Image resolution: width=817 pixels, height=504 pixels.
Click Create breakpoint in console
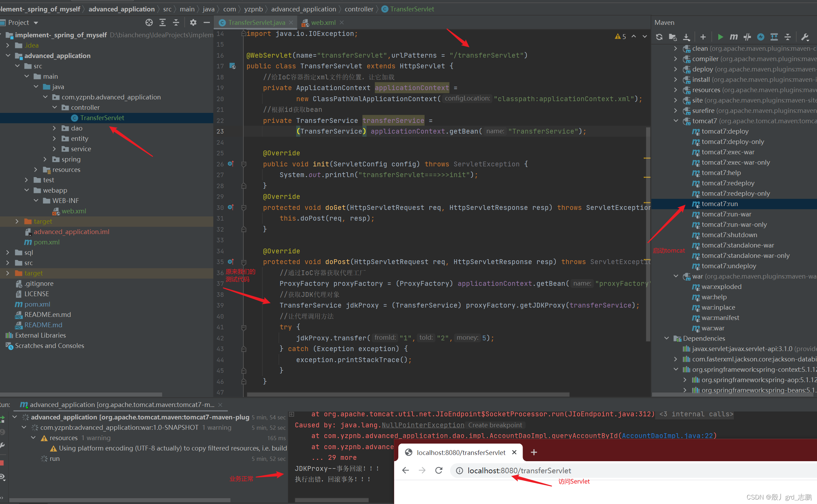point(495,425)
